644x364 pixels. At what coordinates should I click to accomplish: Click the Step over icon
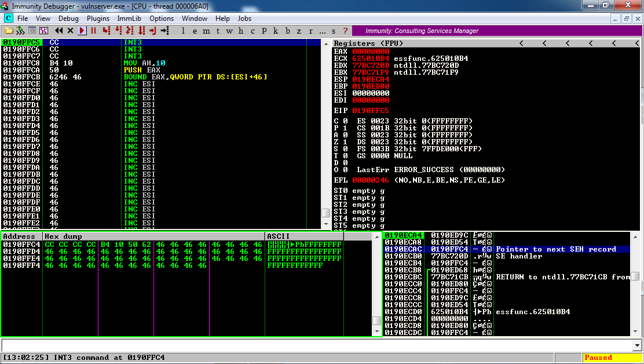coord(119,31)
